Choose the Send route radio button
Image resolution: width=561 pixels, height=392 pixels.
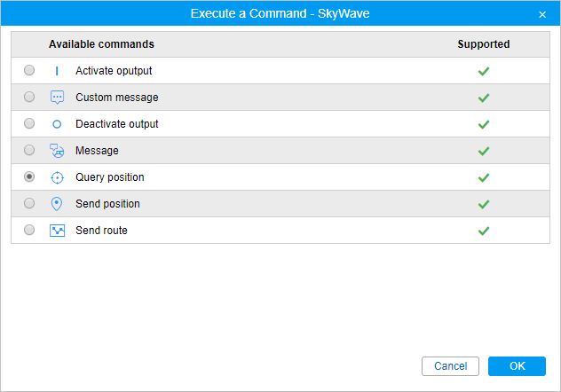(29, 230)
